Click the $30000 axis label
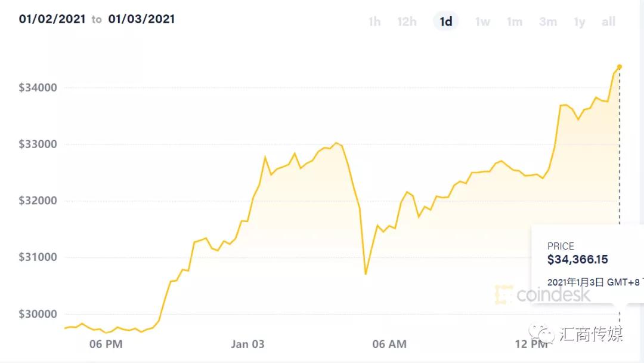 coord(38,314)
